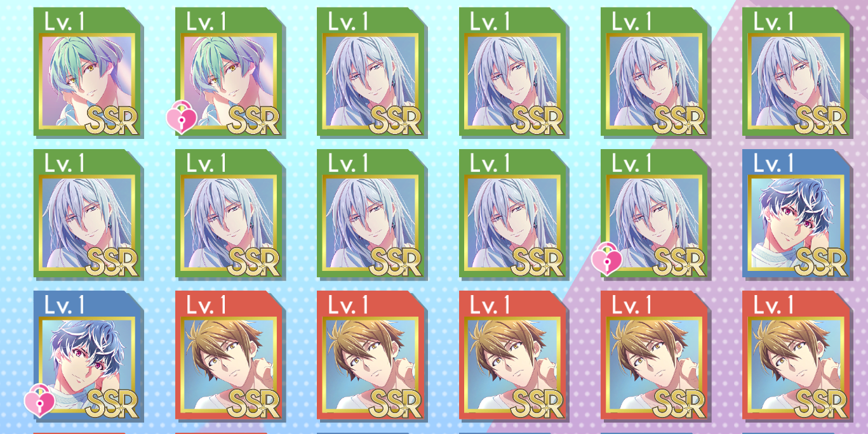Image resolution: width=868 pixels, height=434 pixels.
Task: Tap the pink heart lock on green-haired card
Action: pyautogui.click(x=182, y=119)
